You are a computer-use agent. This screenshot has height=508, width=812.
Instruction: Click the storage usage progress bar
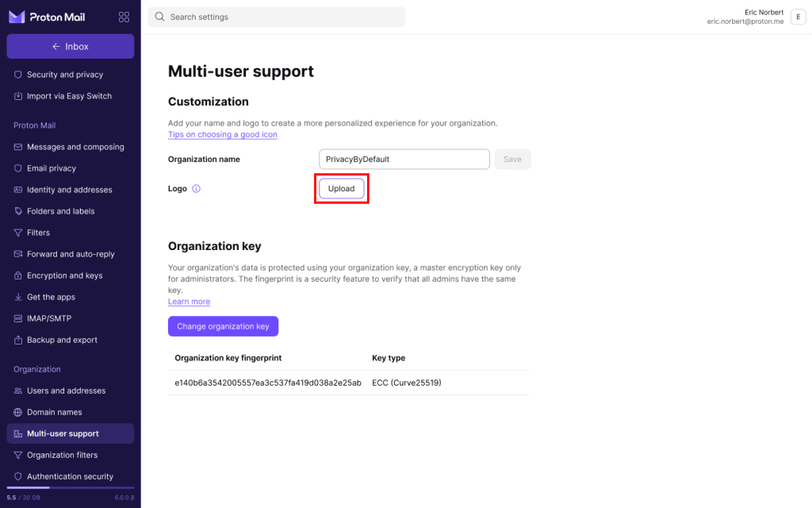(70, 489)
